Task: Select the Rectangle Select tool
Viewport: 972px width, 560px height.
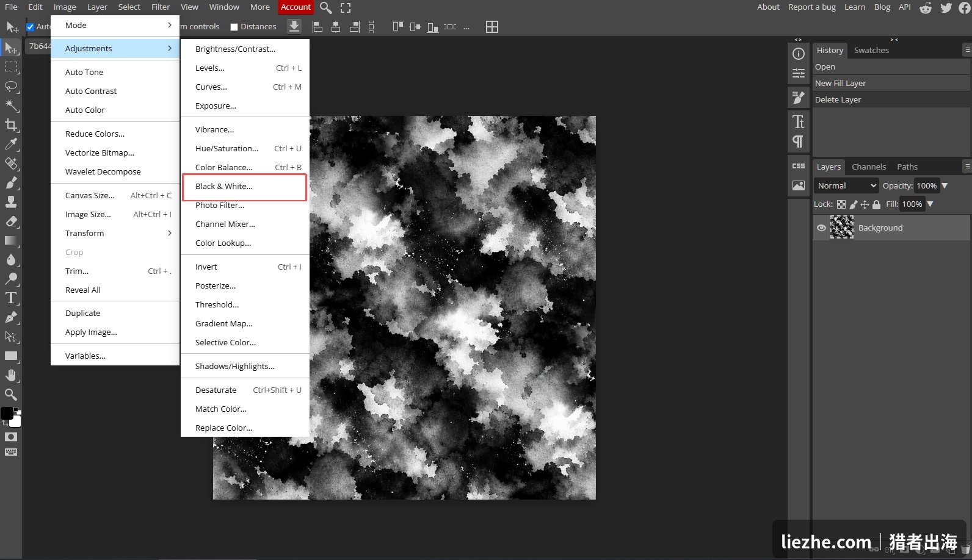Action: click(x=11, y=67)
